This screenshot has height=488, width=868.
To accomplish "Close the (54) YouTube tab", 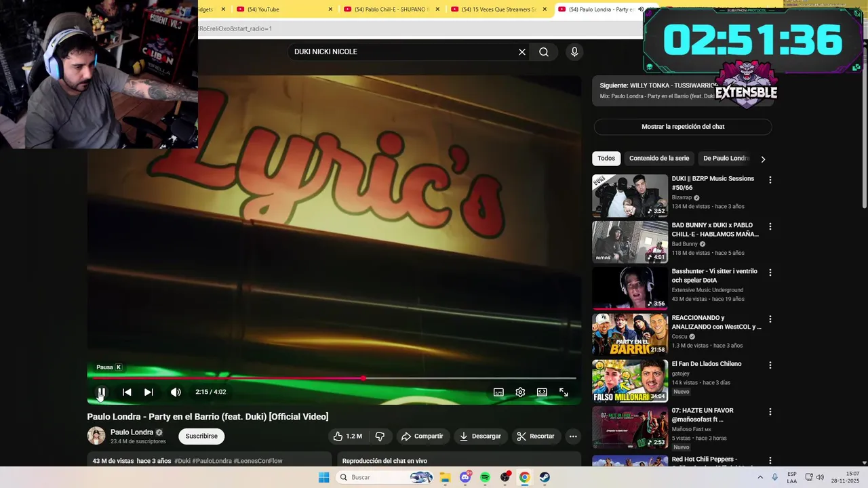I will (x=330, y=9).
